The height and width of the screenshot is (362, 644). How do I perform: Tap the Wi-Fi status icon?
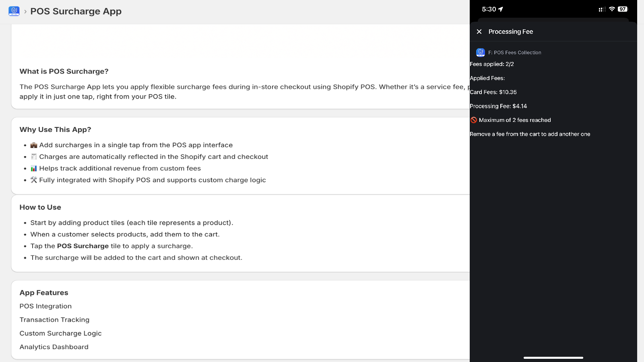click(x=612, y=9)
